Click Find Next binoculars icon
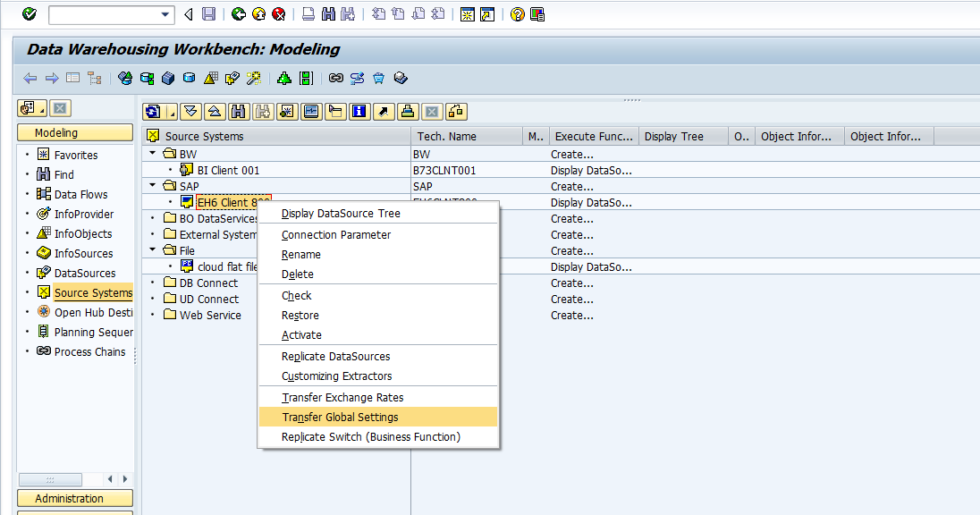980x515 pixels. pyautogui.click(x=261, y=112)
